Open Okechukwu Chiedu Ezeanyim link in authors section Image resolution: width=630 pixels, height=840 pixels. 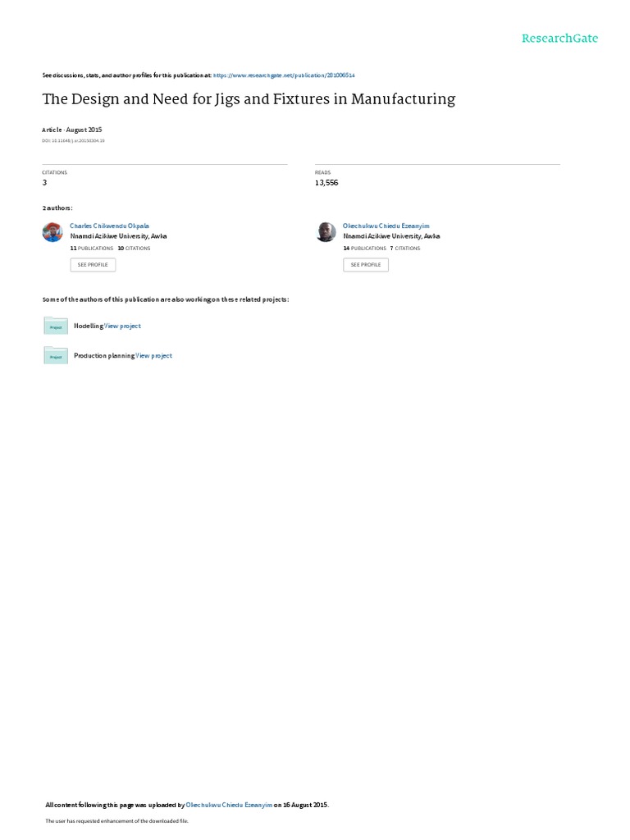(x=386, y=226)
